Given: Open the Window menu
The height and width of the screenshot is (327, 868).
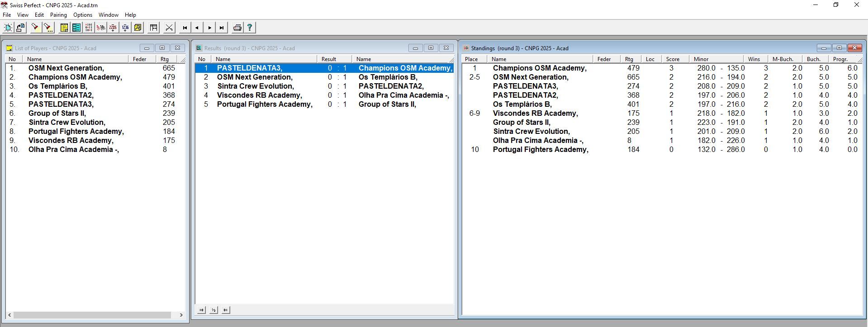Looking at the screenshot, I should (109, 15).
